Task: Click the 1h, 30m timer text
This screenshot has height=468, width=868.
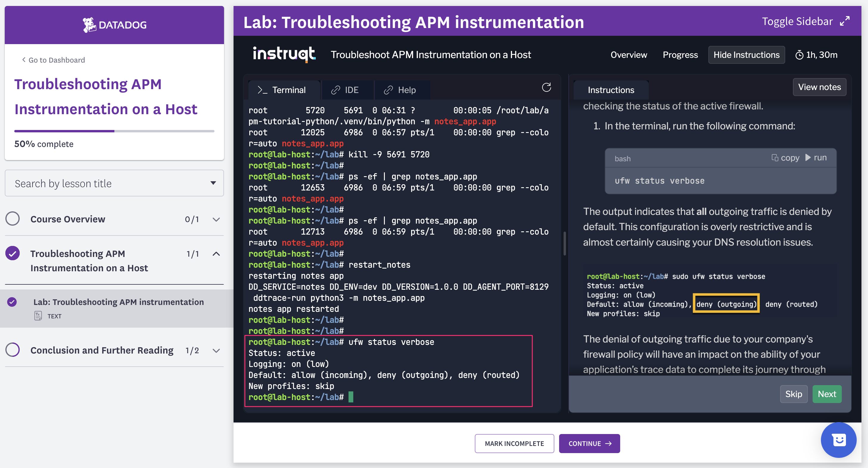Action: coord(822,55)
